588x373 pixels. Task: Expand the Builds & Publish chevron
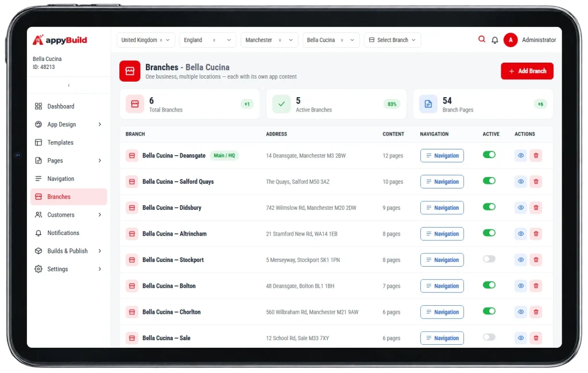100,251
